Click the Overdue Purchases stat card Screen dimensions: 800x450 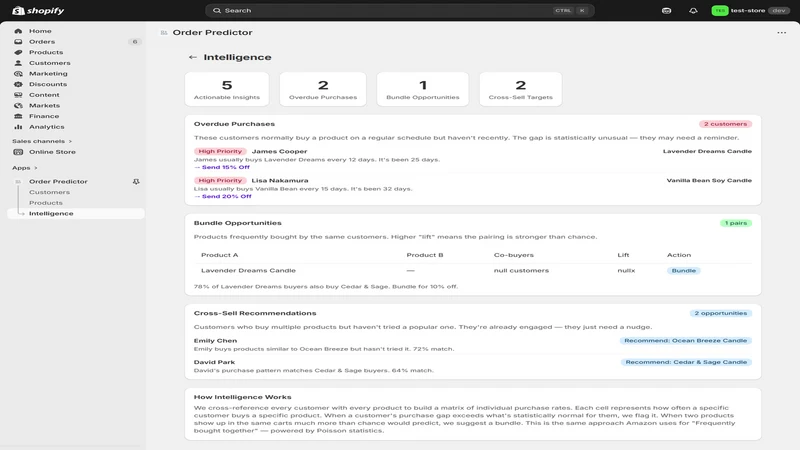(323, 89)
